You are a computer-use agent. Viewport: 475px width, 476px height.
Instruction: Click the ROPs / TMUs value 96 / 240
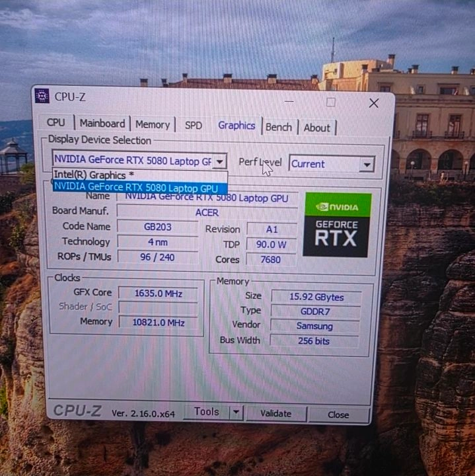click(x=158, y=257)
